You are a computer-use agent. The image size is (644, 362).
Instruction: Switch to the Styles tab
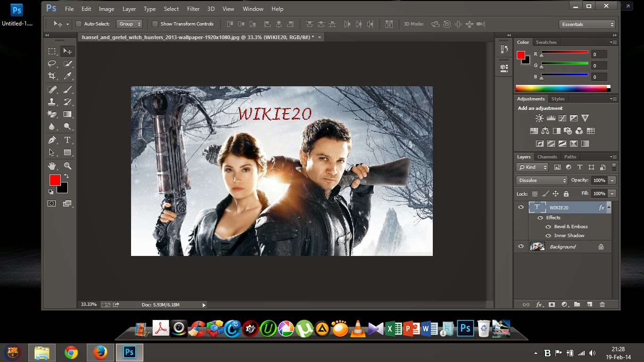(558, 99)
